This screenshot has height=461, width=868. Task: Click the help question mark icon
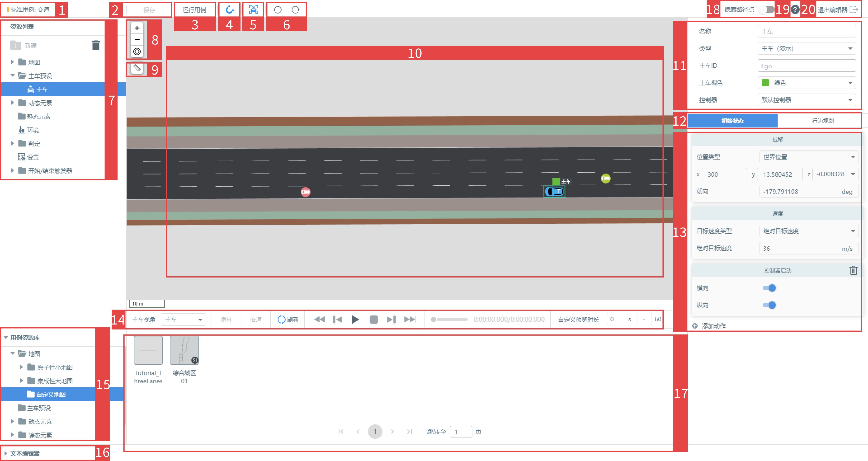tap(795, 9)
